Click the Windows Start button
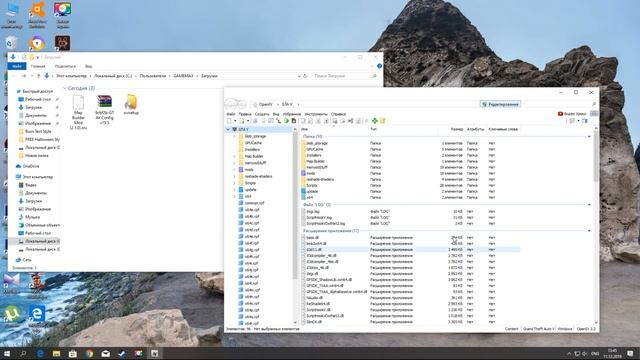The height and width of the screenshot is (360, 640). 7,353
